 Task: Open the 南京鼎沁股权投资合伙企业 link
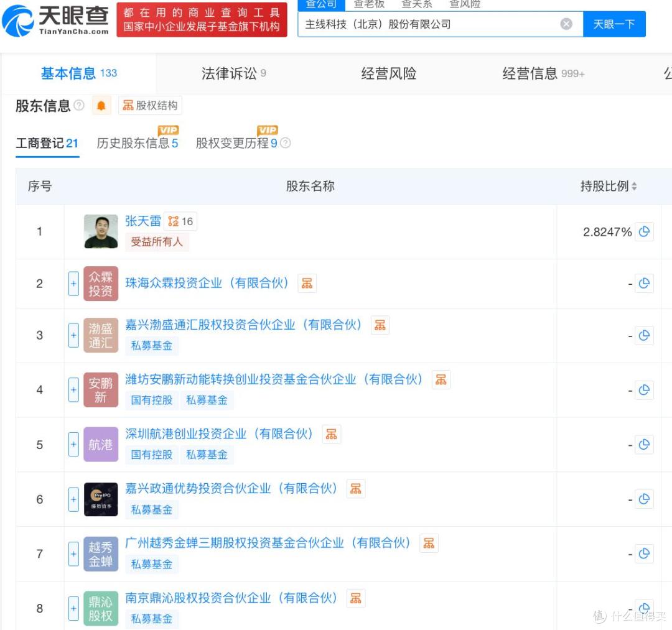231,598
